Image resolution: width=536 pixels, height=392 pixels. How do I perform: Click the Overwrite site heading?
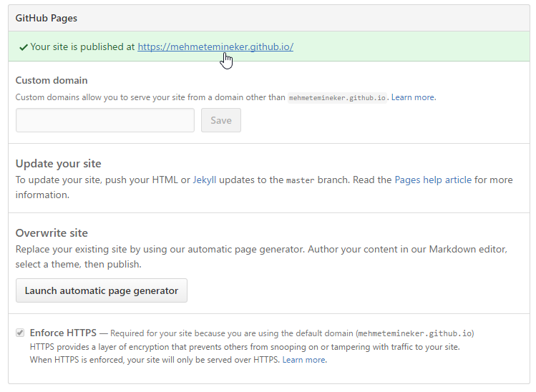point(52,233)
